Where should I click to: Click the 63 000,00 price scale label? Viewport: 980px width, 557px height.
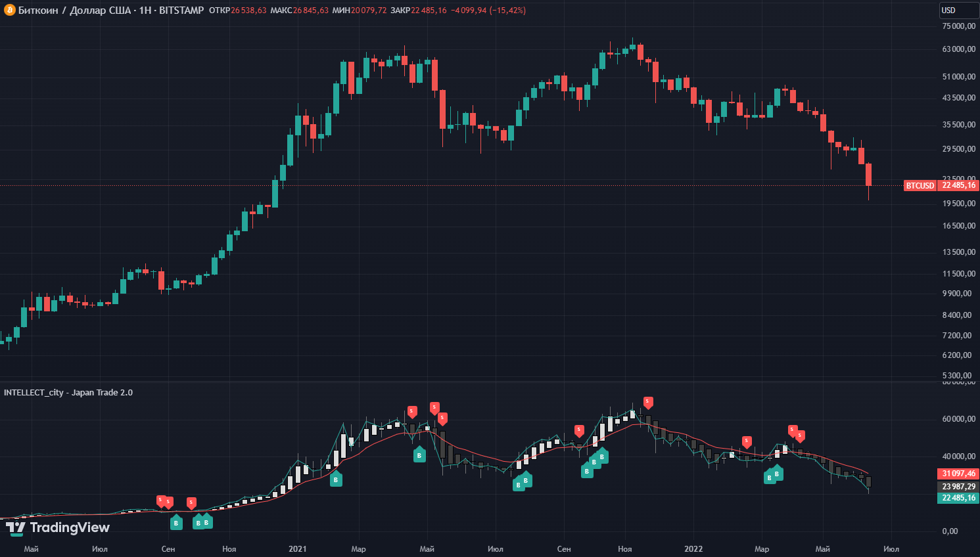[958, 49]
